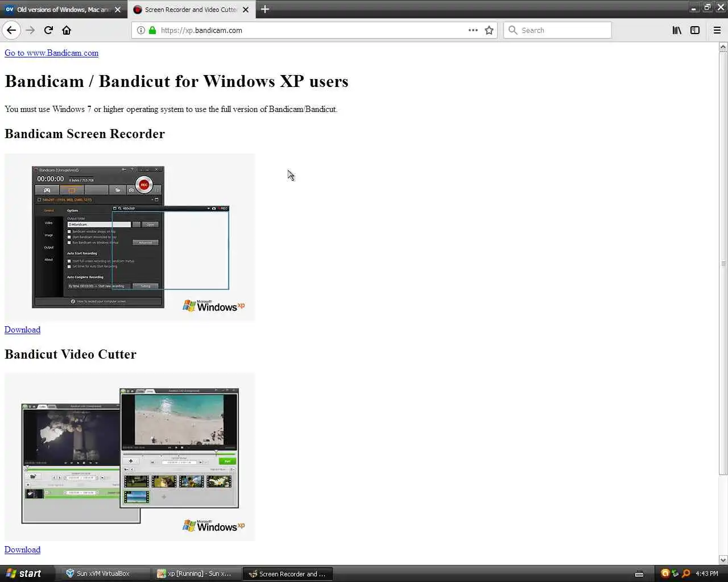Close the Screen Recorder and Video Cutter tab
Screen dimensions: 728x582
[x=246, y=10]
